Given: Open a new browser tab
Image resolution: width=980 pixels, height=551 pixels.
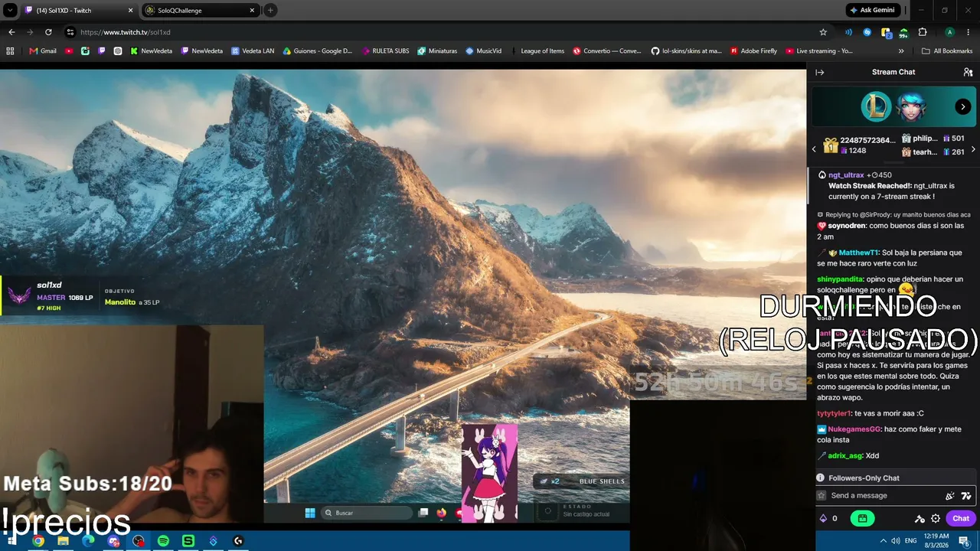Looking at the screenshot, I should (270, 11).
